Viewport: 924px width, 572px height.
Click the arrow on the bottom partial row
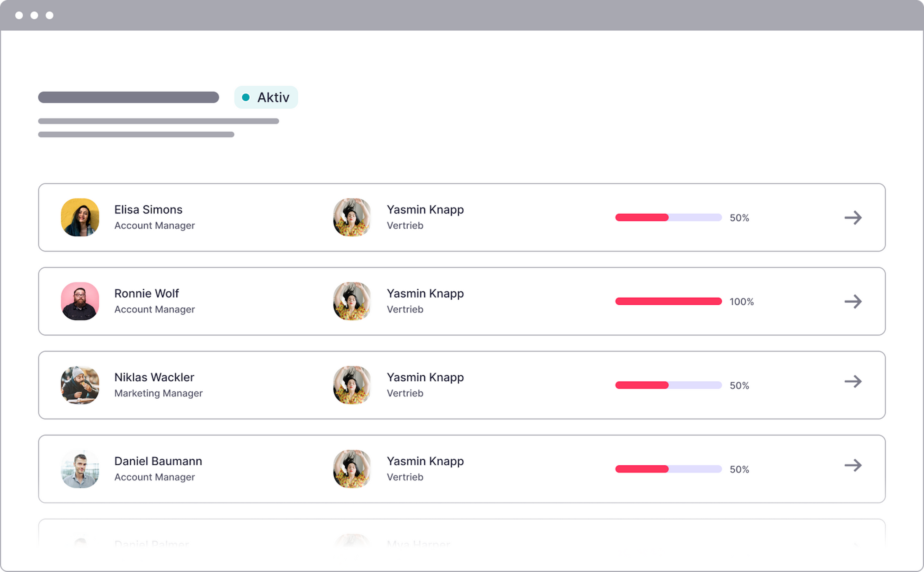click(853, 545)
